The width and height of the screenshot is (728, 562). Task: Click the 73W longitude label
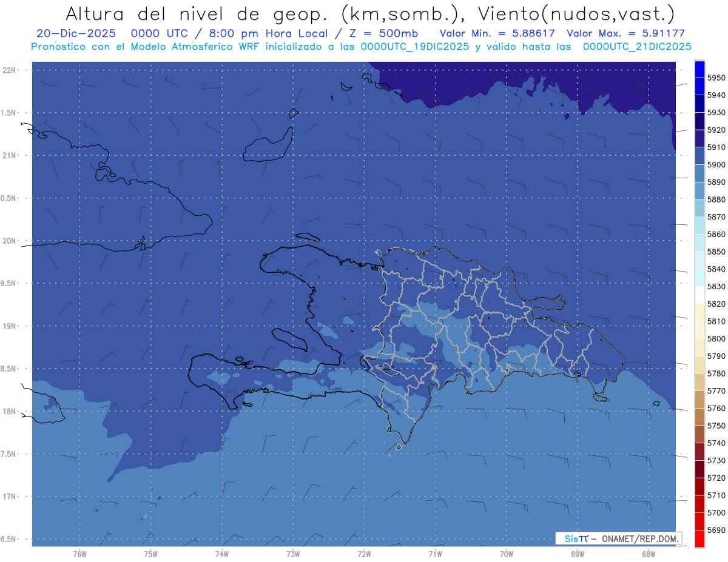[293, 554]
